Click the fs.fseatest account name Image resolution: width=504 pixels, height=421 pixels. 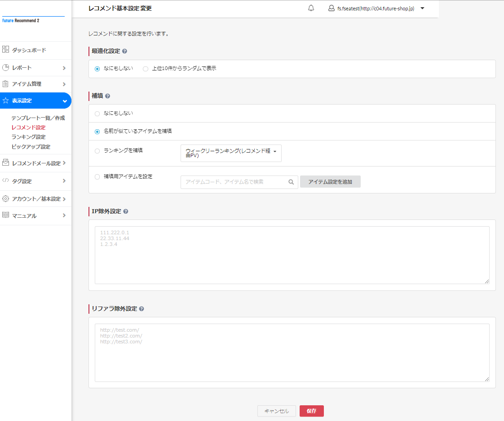[x=376, y=9]
